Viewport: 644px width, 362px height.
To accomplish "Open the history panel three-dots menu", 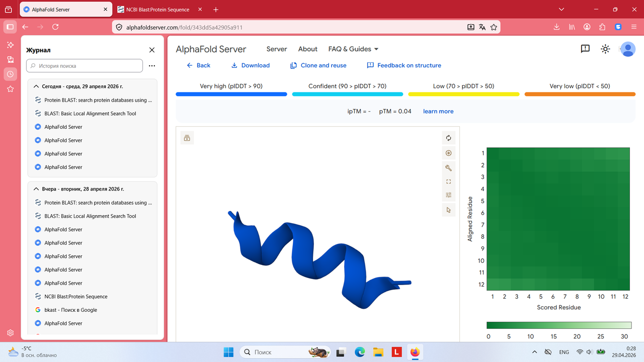I will click(152, 66).
